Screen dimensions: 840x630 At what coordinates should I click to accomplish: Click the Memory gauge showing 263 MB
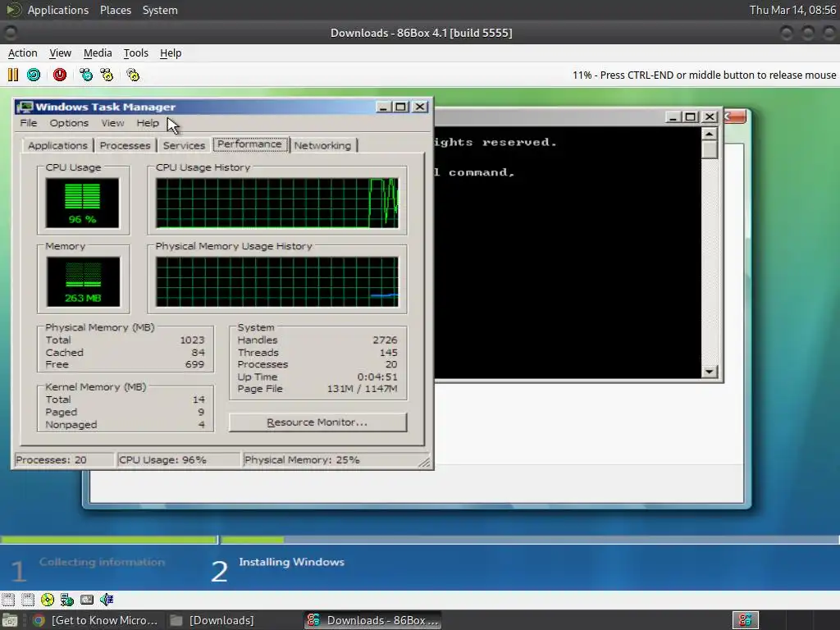pos(83,282)
